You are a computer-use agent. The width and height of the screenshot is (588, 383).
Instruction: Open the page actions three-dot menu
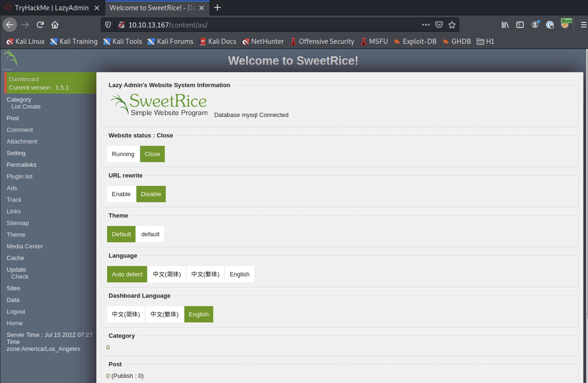pyautogui.click(x=426, y=25)
